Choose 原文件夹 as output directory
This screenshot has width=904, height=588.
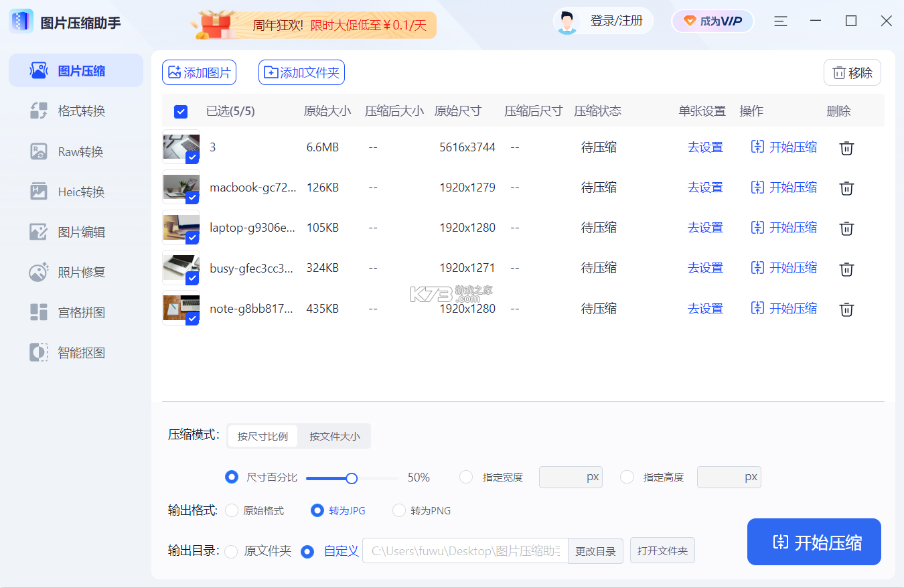231,552
